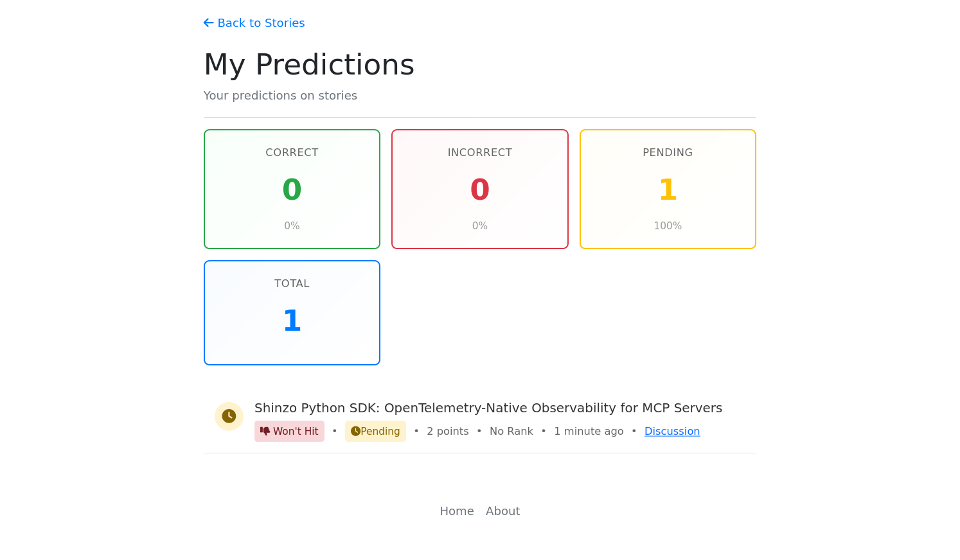Go to Home in the footer
Viewport: 960px width, 560px height.
point(456,511)
